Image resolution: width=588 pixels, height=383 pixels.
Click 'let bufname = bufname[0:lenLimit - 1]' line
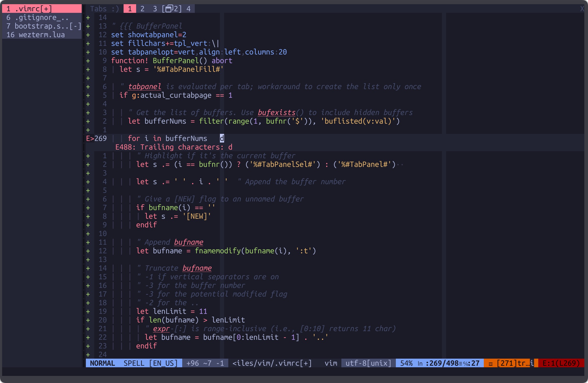pyautogui.click(x=237, y=337)
